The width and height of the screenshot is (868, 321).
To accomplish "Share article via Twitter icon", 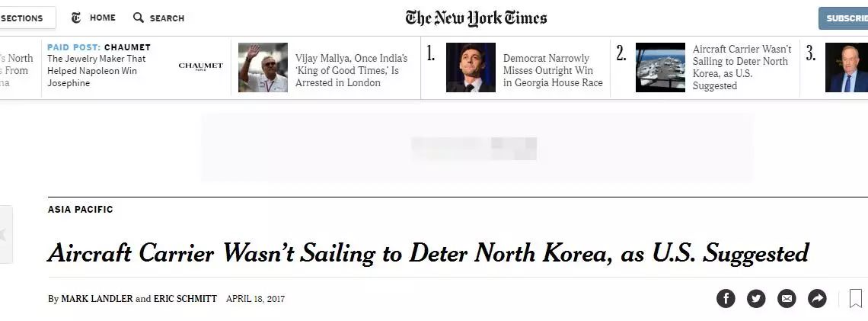I will [x=756, y=298].
